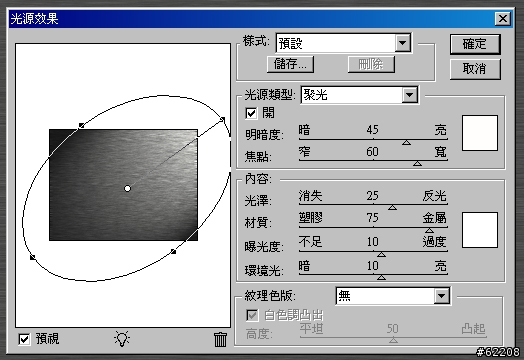Viewport: 524px width, 360px height.
Task: Click the metal texture preview image
Action: (x=123, y=185)
